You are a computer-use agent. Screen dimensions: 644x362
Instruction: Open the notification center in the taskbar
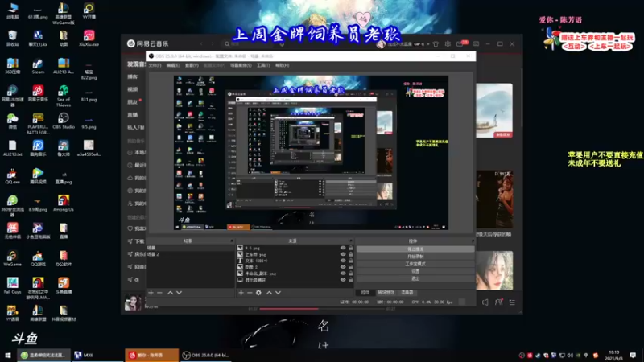[x=633, y=355]
